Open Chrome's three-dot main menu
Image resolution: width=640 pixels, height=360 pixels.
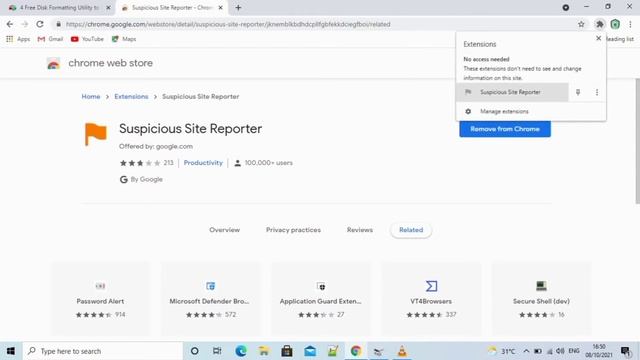coord(630,24)
